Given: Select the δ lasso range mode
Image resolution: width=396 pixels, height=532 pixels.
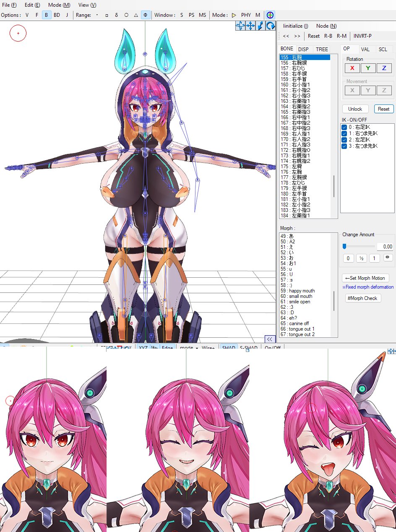Looking at the screenshot, I should pyautogui.click(x=116, y=15).
